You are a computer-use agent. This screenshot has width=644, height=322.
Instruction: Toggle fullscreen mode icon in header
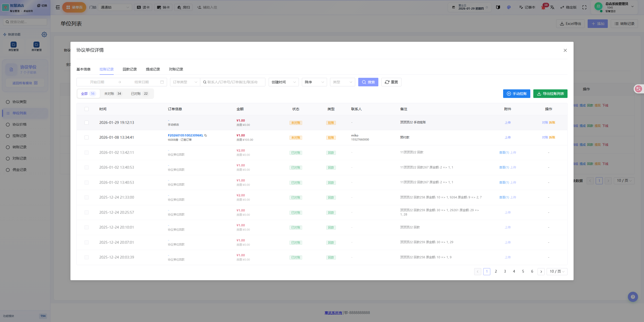(x=584, y=7)
